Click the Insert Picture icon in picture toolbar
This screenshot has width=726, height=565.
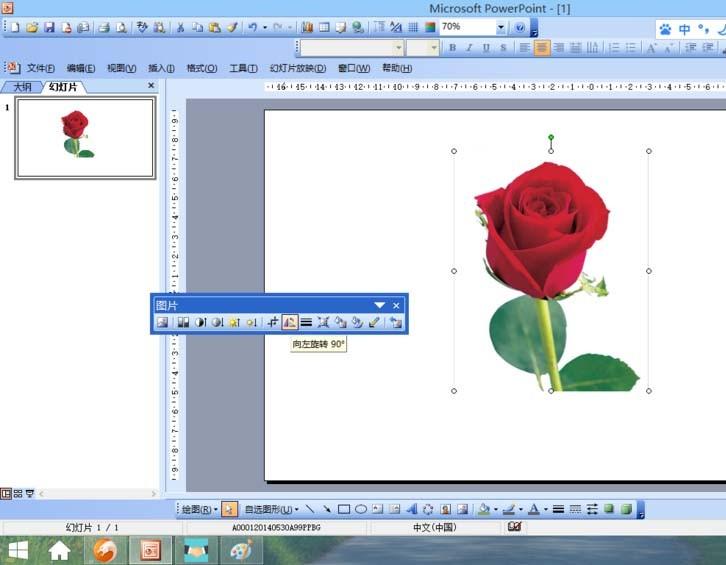pos(161,322)
